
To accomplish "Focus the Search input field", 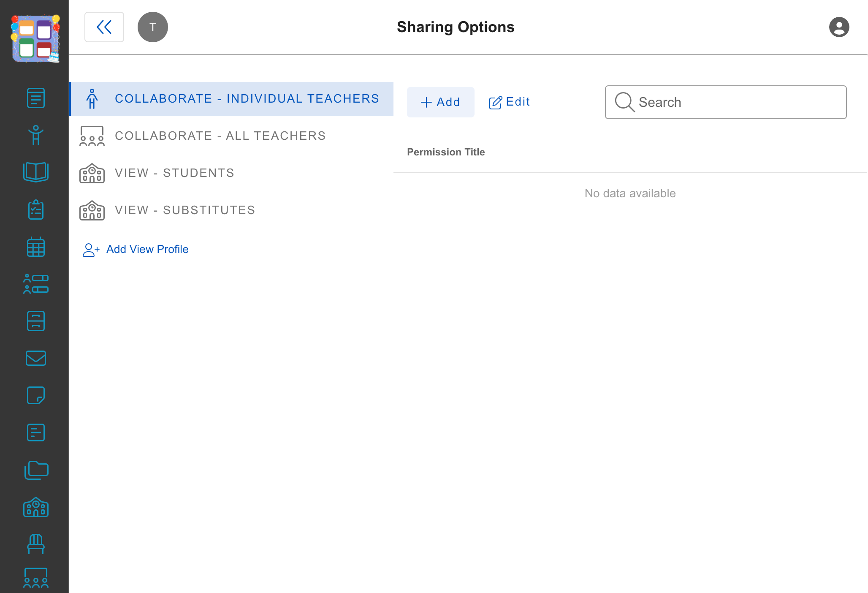I will tap(726, 102).
